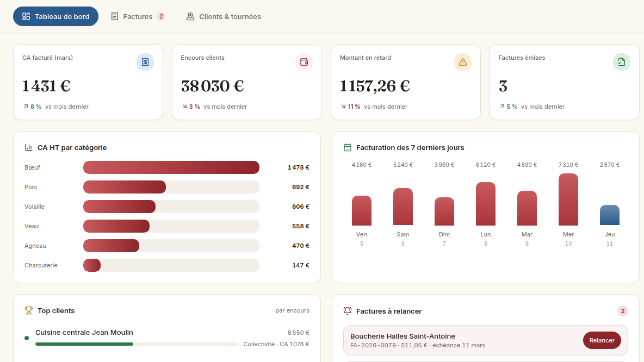Click the 558 € Veau amount
This screenshot has width=644, height=362.
coord(301,226)
